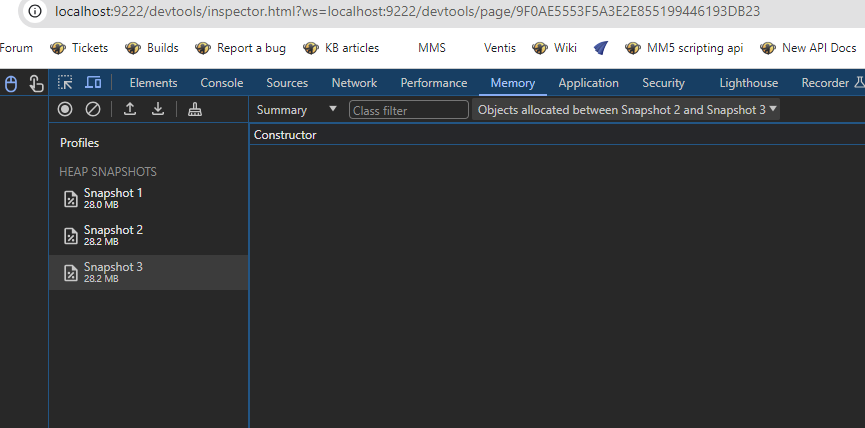The height and width of the screenshot is (428, 865).
Task: Toggle mouse mode icon left of DevTools
Action: (x=11, y=83)
